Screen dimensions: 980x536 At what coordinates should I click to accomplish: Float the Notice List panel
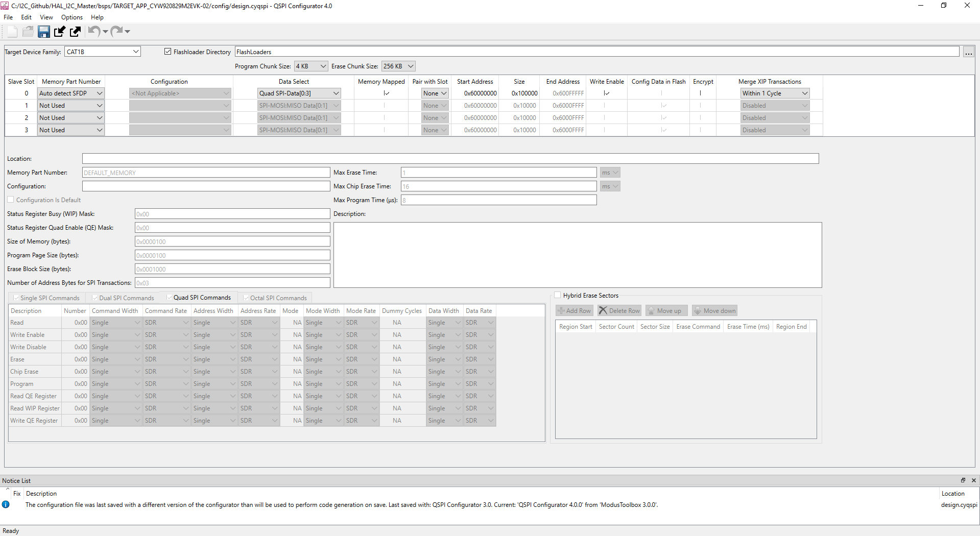pos(963,480)
